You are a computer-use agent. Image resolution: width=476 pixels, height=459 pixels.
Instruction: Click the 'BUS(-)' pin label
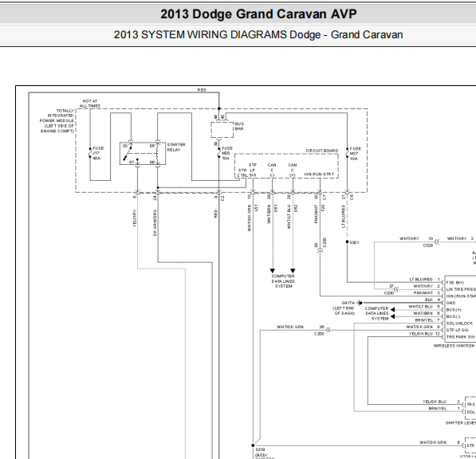453,316
